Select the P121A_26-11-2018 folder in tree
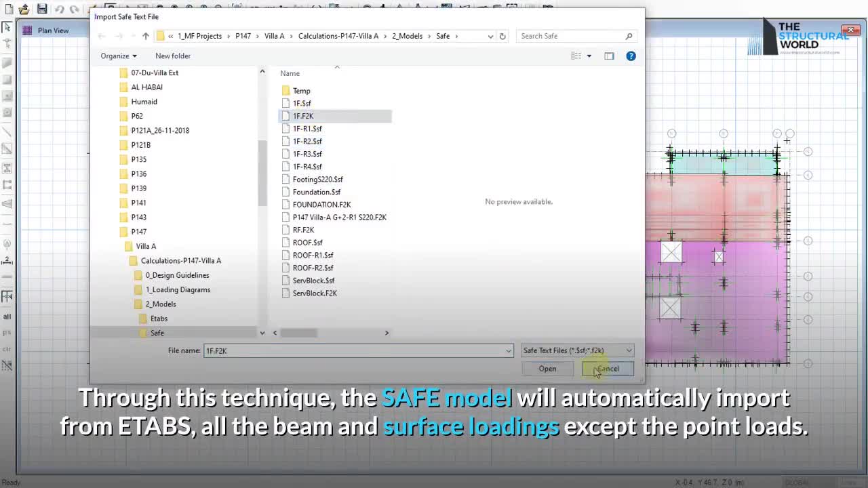868x488 pixels. pos(160,130)
